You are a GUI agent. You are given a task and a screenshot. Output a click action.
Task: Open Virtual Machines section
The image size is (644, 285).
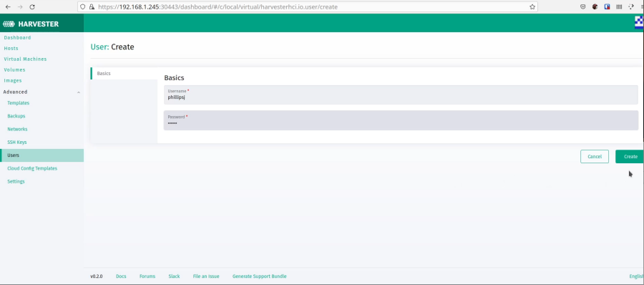25,59
